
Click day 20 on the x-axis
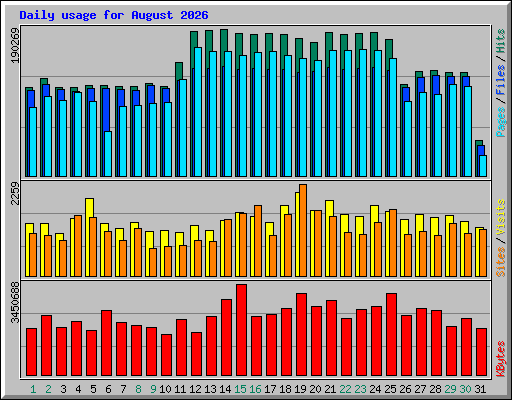point(315,389)
